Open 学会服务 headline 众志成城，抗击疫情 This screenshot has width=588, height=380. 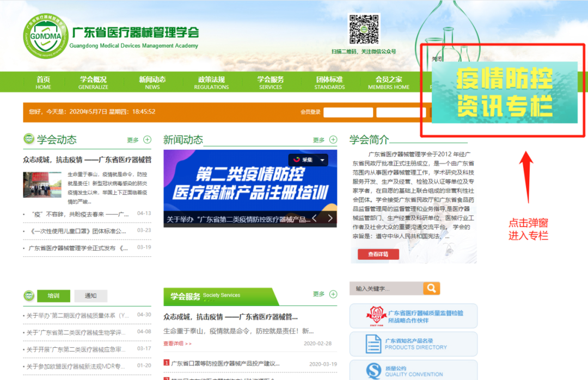(x=231, y=317)
